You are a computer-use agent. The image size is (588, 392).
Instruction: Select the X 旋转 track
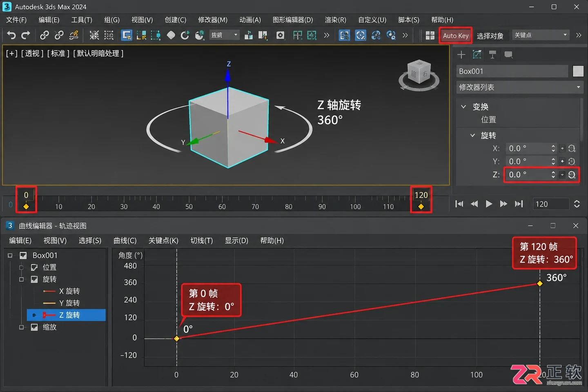pos(69,291)
